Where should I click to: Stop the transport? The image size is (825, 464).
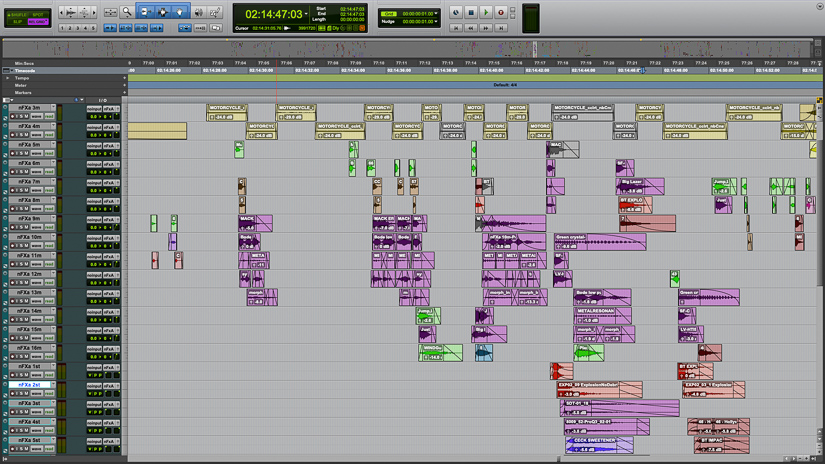(x=471, y=13)
